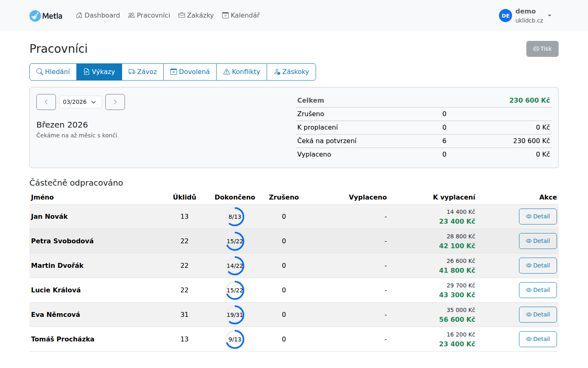Open Detail for Jan Novák
Image resolution: width=588 pixels, height=368 pixels.
tap(537, 217)
